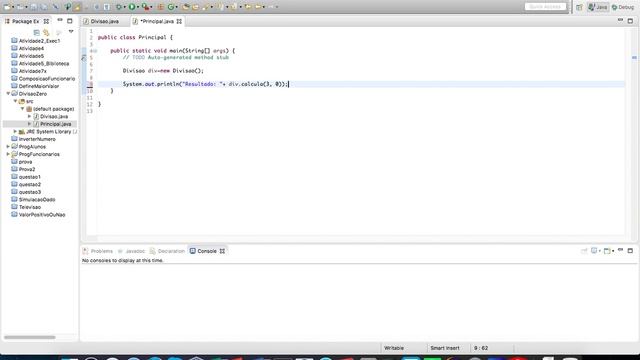The width and height of the screenshot is (640, 360).
Task: Switch to the Declaration tab
Action: coord(167,251)
